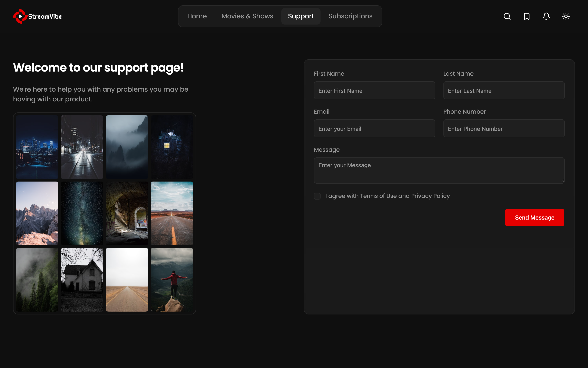Screen dimensions: 588x368
Task: Click 'I agree with Terms of Use' text
Action: tap(388, 196)
